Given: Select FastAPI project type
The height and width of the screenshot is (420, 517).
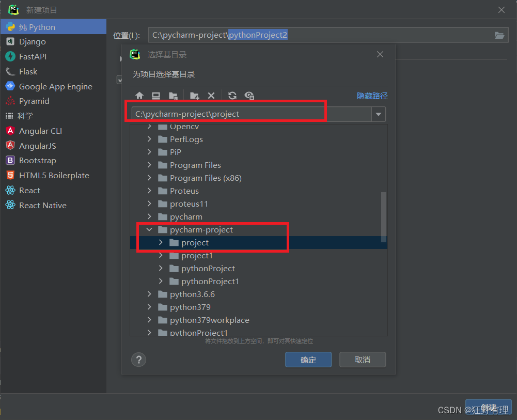Looking at the screenshot, I should click(x=53, y=56).
